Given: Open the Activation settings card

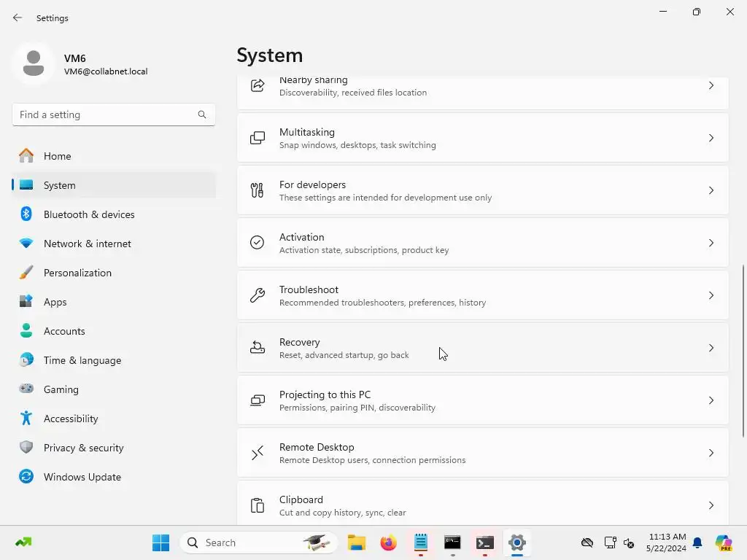Looking at the screenshot, I should (483, 243).
